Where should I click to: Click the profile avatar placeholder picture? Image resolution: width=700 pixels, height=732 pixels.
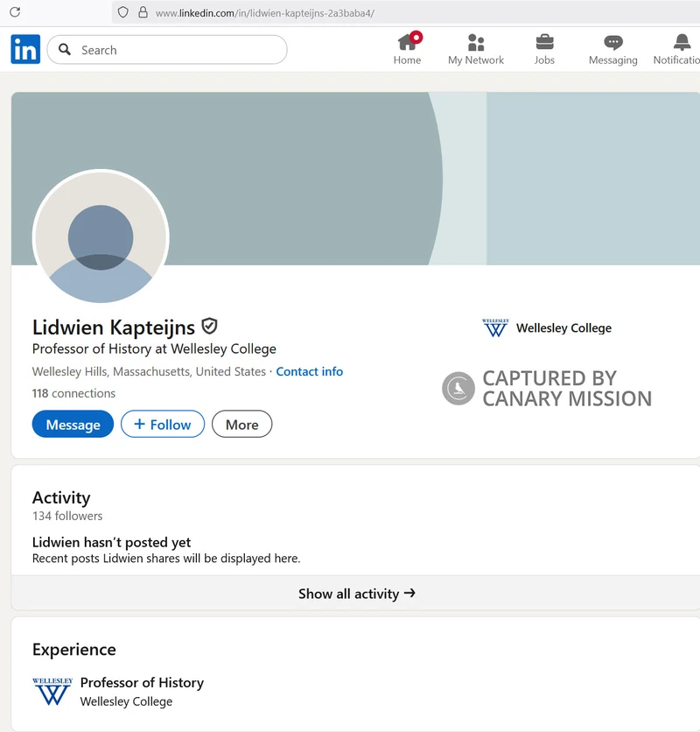[x=101, y=236]
